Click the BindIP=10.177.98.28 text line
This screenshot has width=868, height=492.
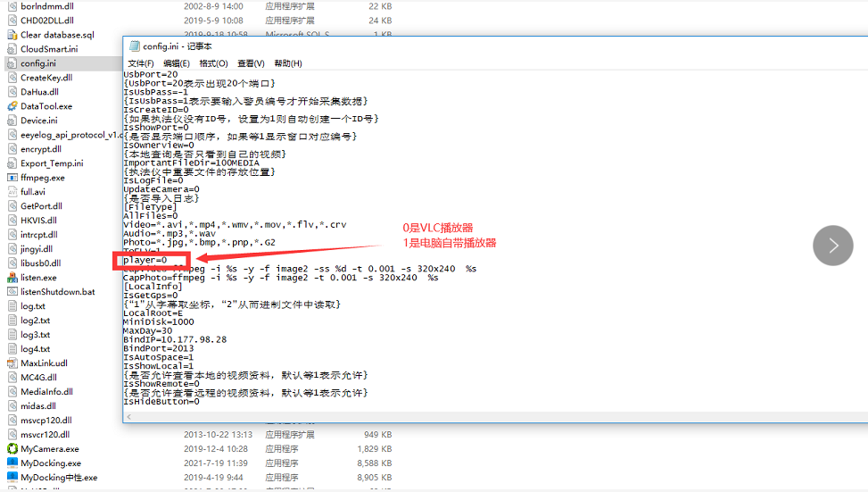175,339
